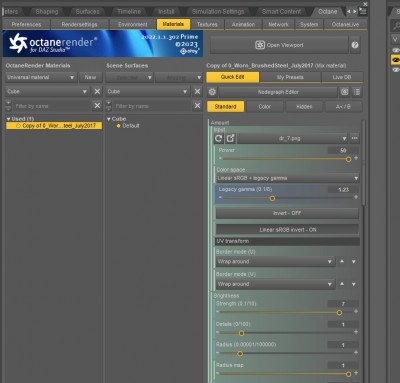Screen dimensions: 400x383
Task: Open the Color space dropdown
Action: click(x=287, y=178)
